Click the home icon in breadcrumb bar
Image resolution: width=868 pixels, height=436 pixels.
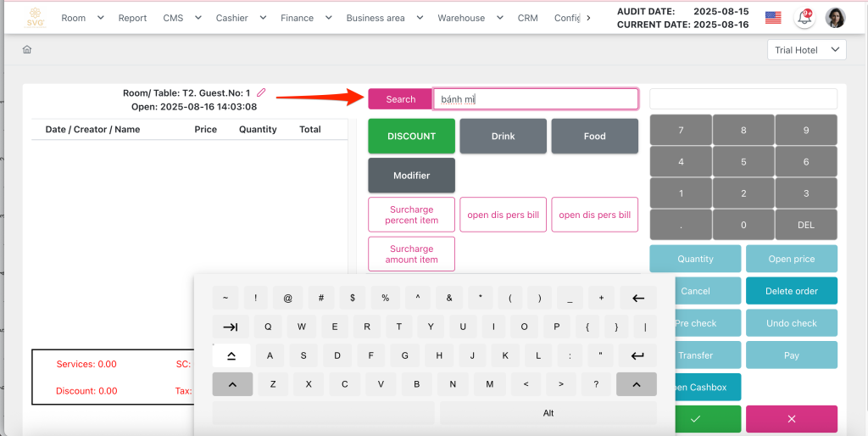tap(27, 50)
